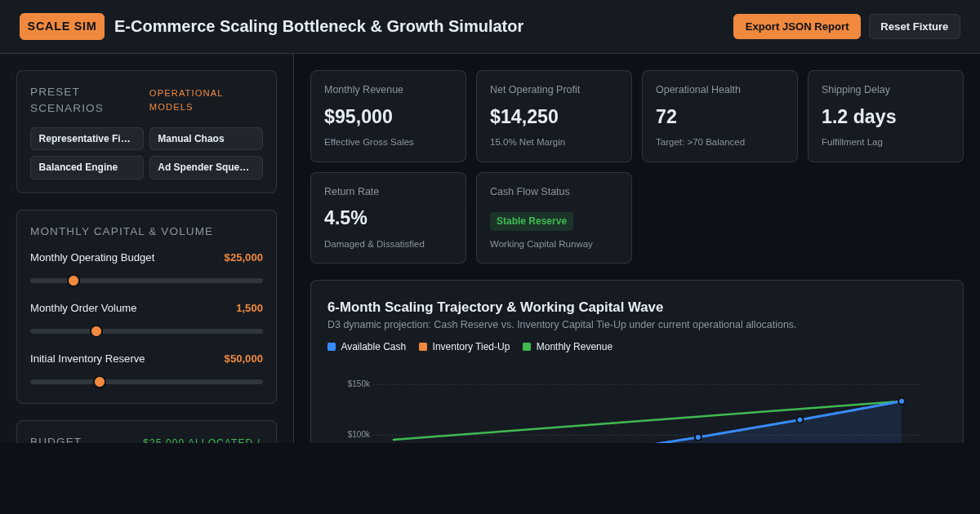
Task: Click the blue Available Cash legend swatch
Action: (x=332, y=347)
